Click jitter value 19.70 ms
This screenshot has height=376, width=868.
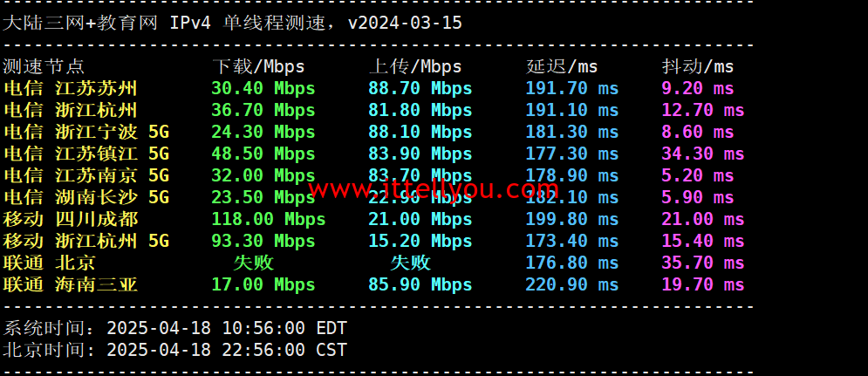(x=703, y=284)
